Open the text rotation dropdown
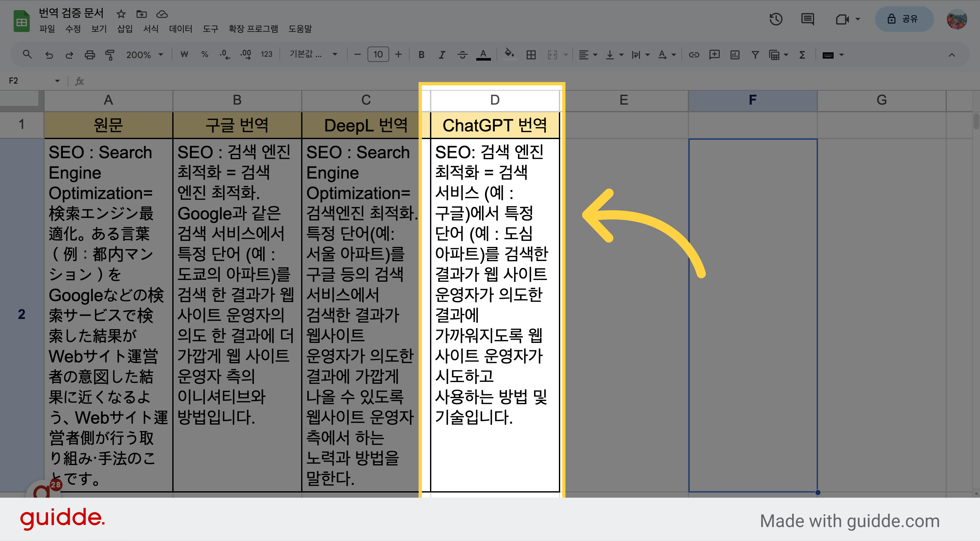Screen dimensions: 980x541 pyautogui.click(x=667, y=55)
